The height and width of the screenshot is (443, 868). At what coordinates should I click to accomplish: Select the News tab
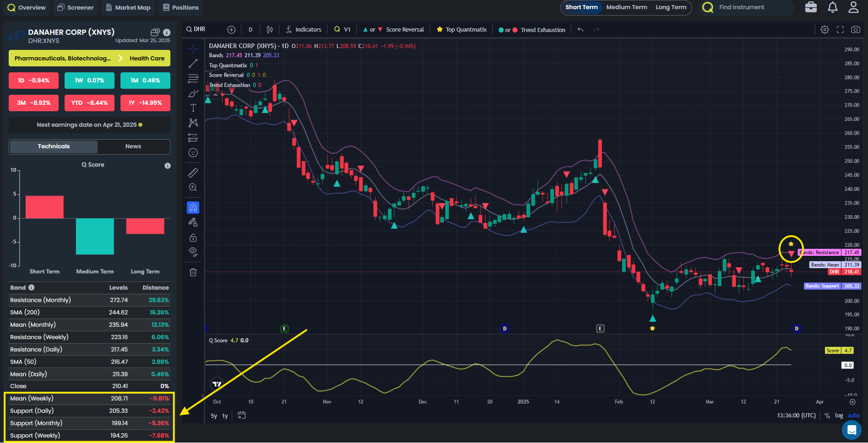click(133, 146)
